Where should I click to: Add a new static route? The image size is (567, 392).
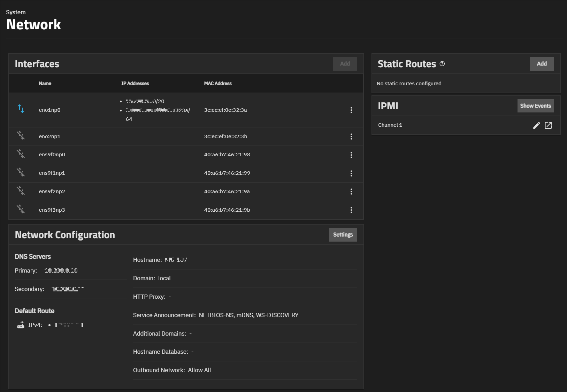pyautogui.click(x=542, y=64)
